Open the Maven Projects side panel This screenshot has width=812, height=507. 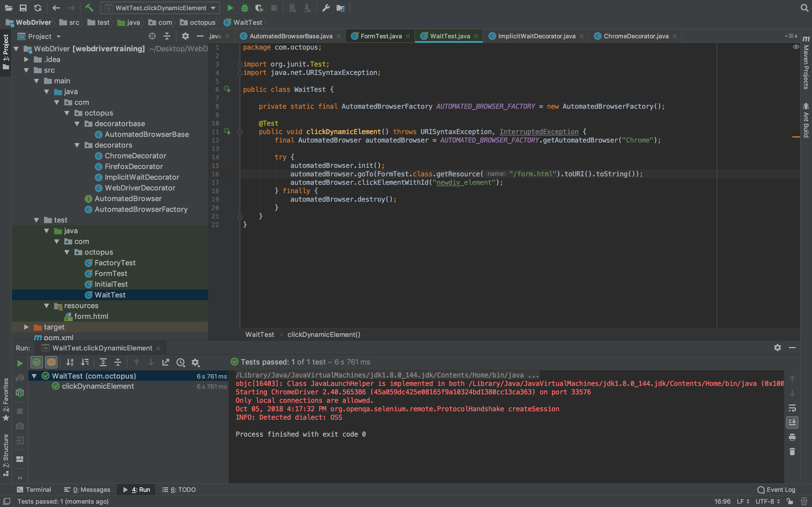tap(806, 64)
